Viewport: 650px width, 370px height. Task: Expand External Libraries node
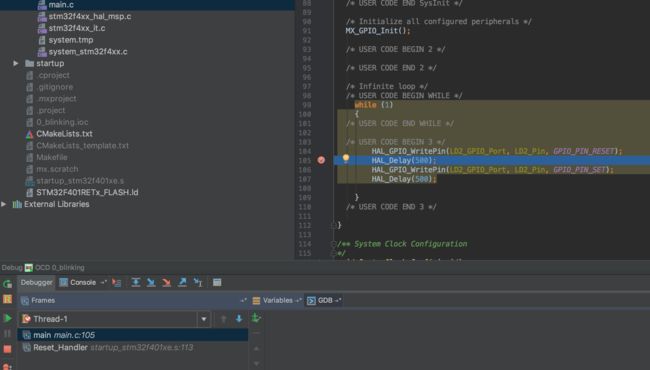pyautogui.click(x=4, y=204)
